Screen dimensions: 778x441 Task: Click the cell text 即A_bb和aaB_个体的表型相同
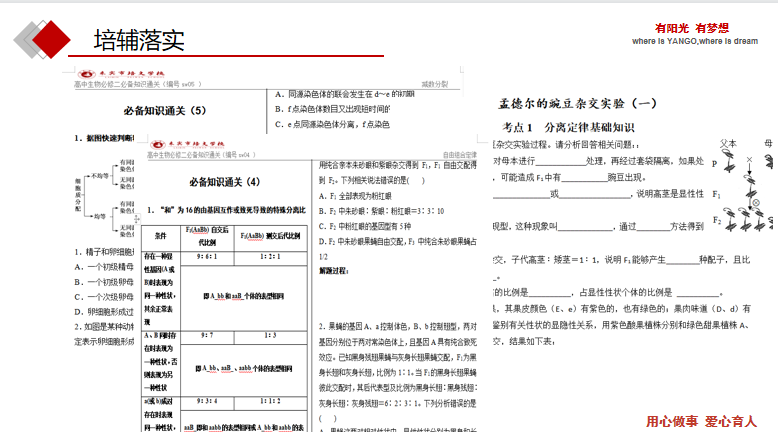point(243,296)
